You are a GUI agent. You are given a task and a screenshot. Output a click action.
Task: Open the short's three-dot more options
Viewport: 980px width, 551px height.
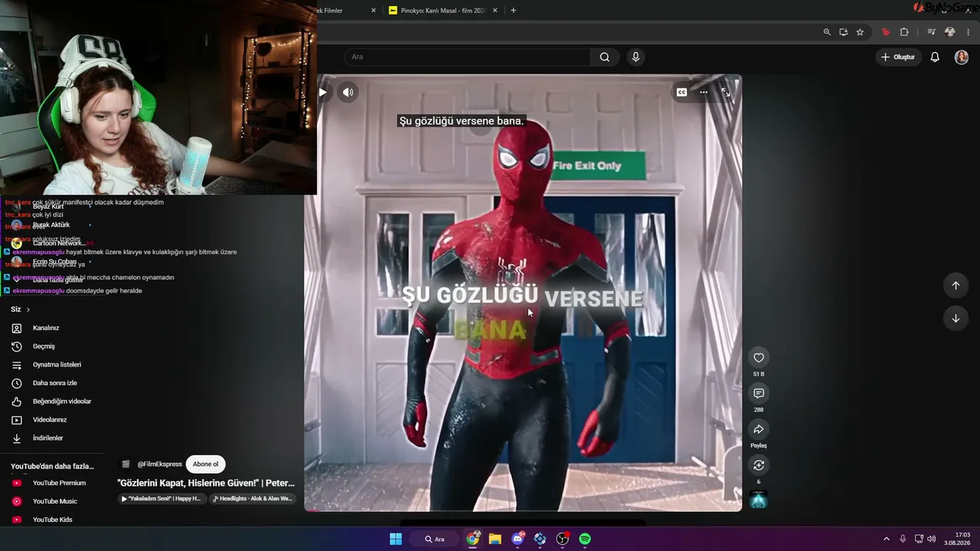tap(704, 93)
